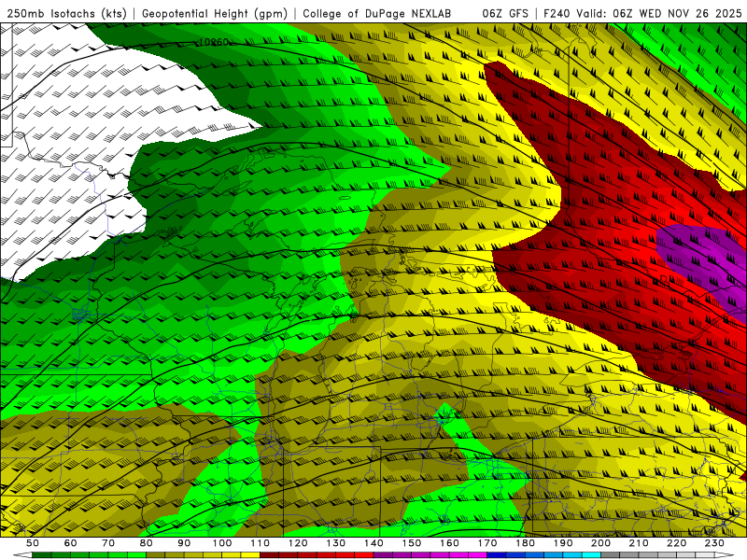
Task: Click the legend value 140
Action: pos(373,543)
